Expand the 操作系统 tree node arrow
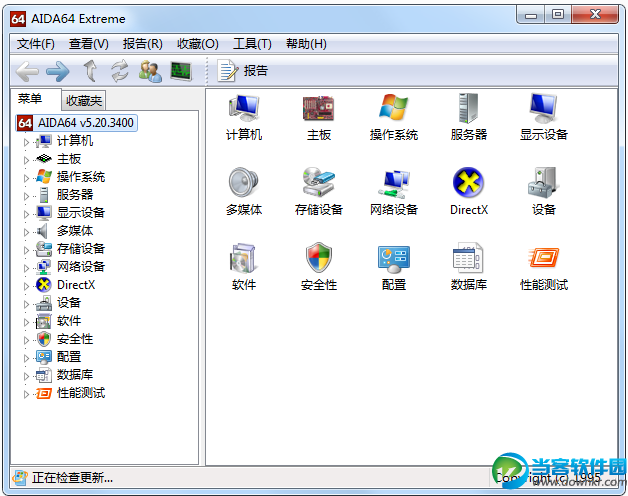 (x=26, y=178)
